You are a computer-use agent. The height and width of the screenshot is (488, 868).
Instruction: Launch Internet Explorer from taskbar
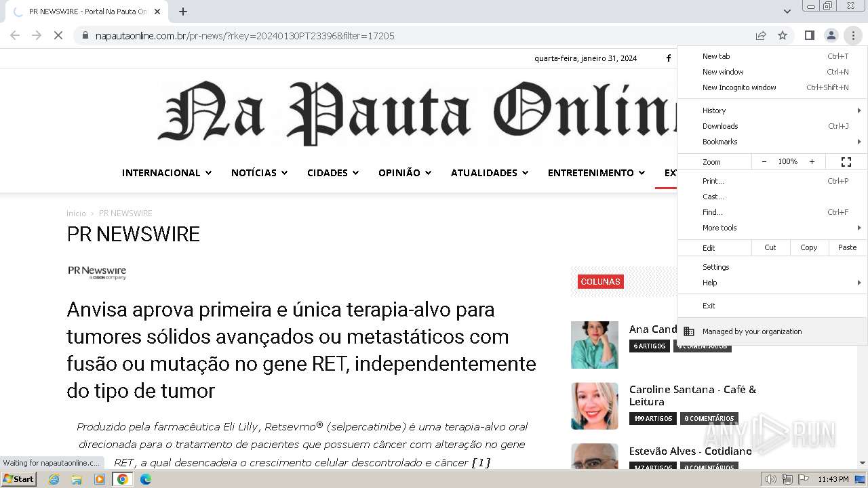[x=54, y=479]
